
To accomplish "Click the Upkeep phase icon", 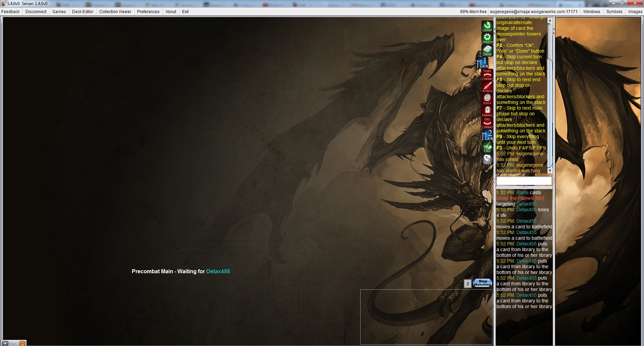I will point(487,38).
